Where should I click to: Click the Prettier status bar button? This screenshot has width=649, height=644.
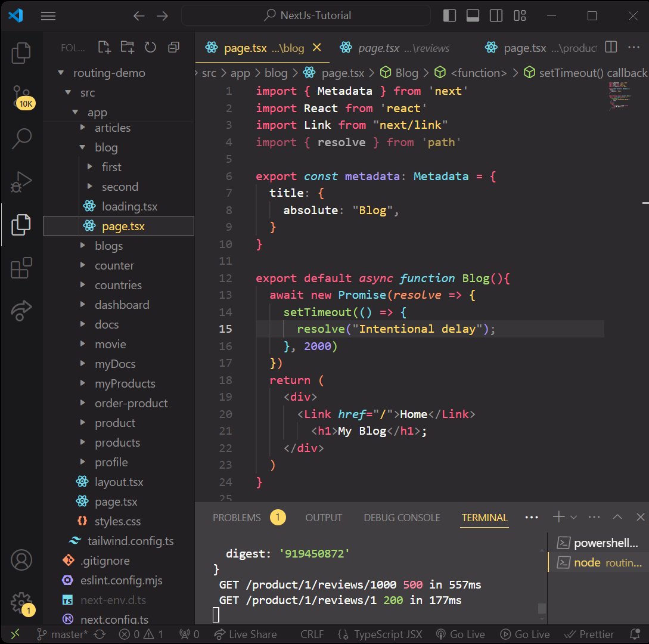click(589, 634)
